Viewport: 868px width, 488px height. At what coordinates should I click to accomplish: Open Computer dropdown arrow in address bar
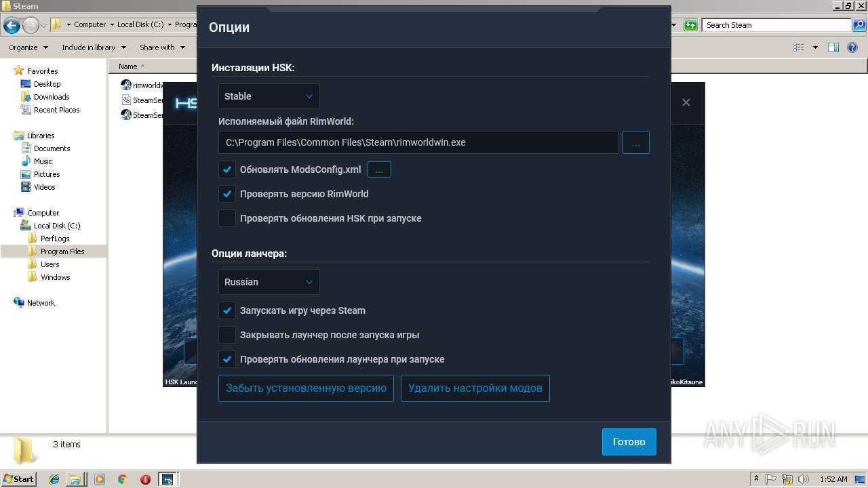pos(112,25)
